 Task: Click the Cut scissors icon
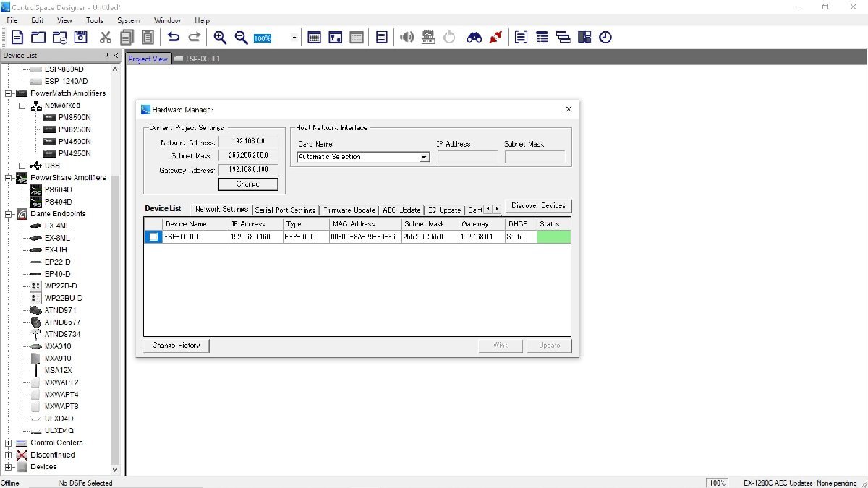[x=106, y=38]
